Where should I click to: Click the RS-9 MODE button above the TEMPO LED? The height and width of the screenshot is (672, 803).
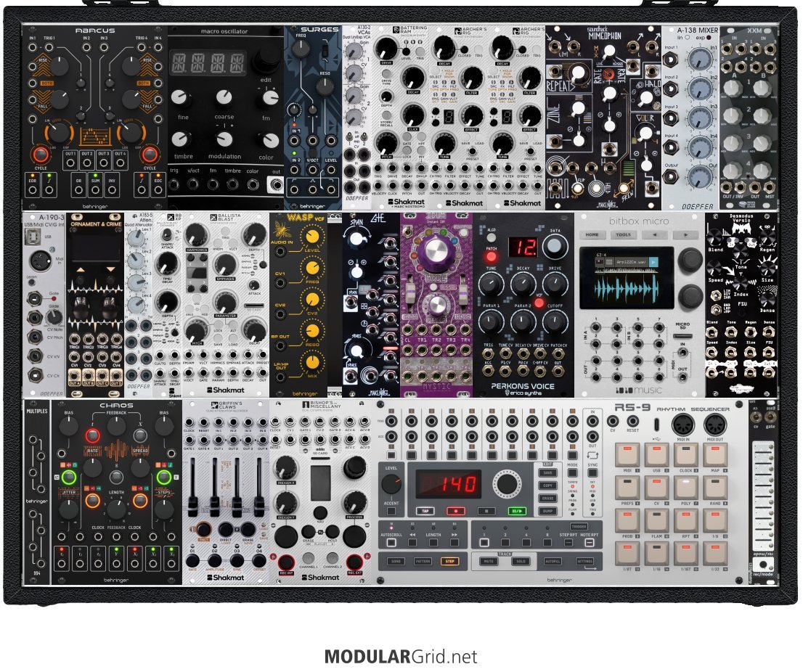pyautogui.click(x=573, y=473)
